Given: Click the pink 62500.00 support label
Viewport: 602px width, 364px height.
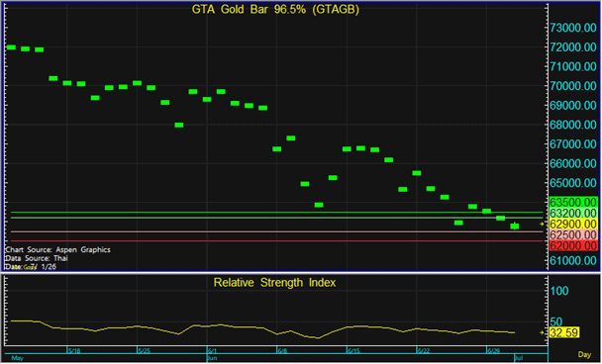Looking at the screenshot, I should [573, 234].
